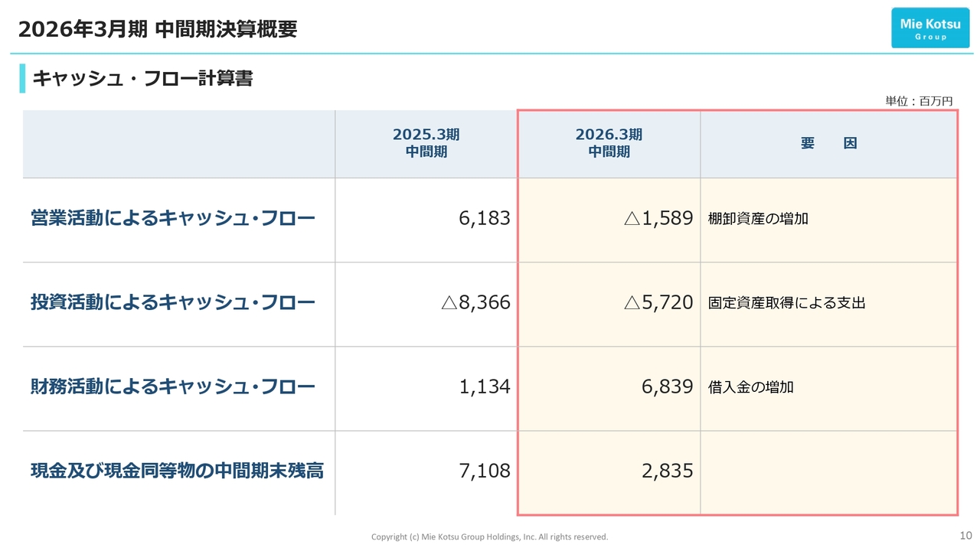980x551 pixels.
Task: Select the 2026.3期 中間期 column header
Action: tap(609, 143)
